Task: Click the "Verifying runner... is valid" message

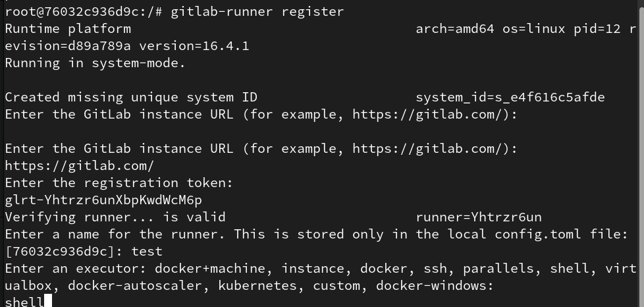Action: coord(115,217)
